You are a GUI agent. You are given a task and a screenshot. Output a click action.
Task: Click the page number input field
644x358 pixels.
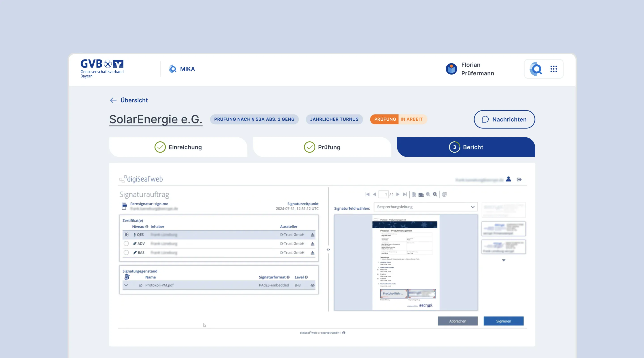[383, 194]
